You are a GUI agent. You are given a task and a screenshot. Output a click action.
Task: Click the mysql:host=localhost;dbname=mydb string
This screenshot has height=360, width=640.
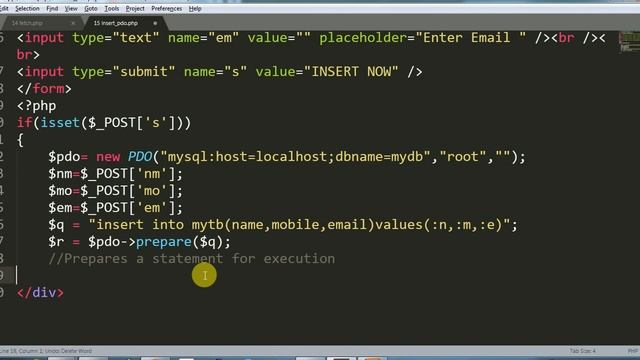(x=295, y=157)
